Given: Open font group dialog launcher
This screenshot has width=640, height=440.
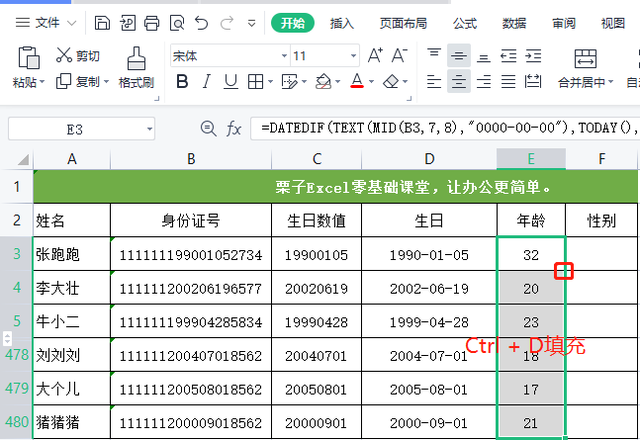Looking at the screenshot, I should point(409,98).
